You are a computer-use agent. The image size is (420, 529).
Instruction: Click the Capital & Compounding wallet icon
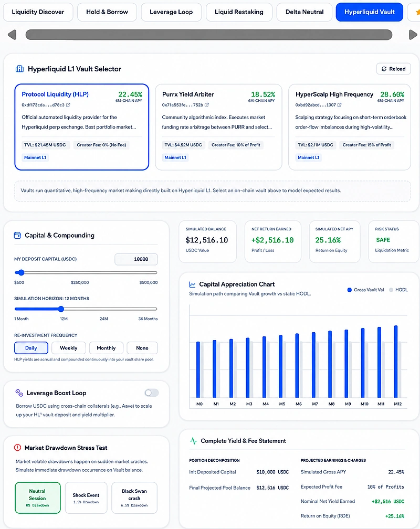17,235
